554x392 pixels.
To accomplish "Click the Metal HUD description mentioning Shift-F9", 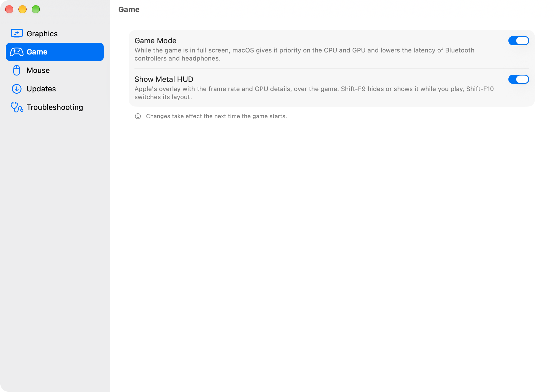I will [x=314, y=93].
